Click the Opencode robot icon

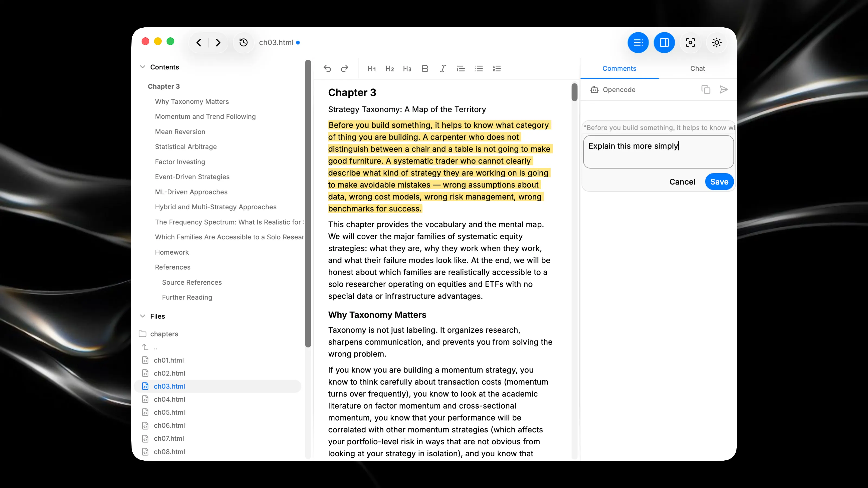tap(594, 89)
